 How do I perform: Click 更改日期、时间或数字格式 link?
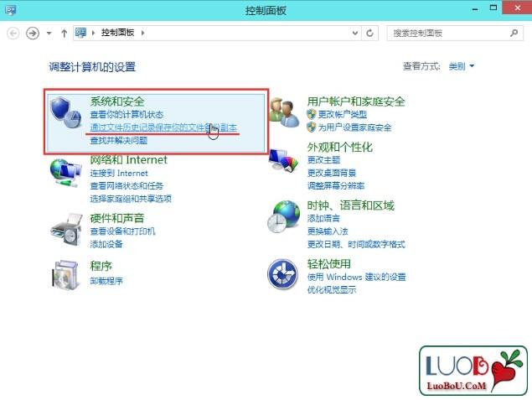356,244
